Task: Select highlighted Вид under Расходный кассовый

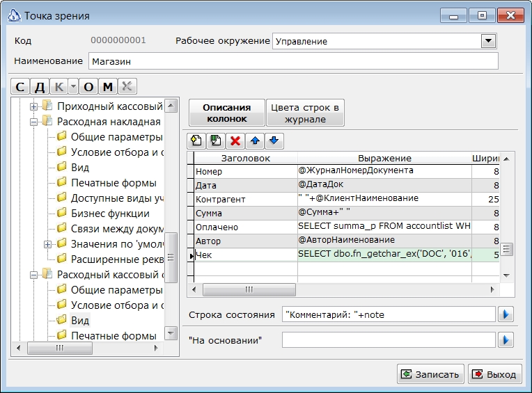Action: [x=80, y=321]
